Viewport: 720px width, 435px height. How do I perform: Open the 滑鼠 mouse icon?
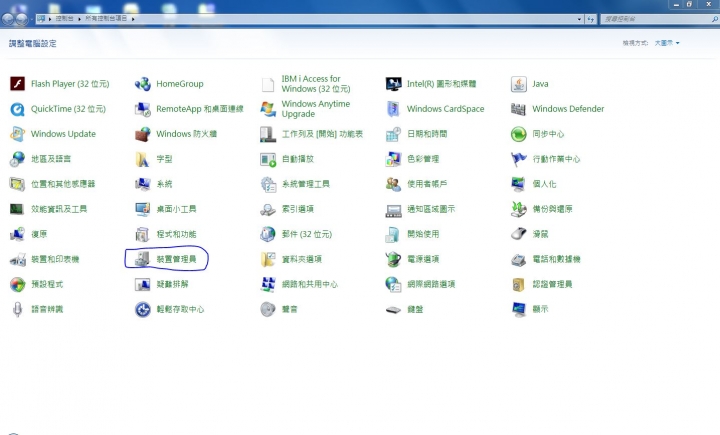(x=519, y=234)
